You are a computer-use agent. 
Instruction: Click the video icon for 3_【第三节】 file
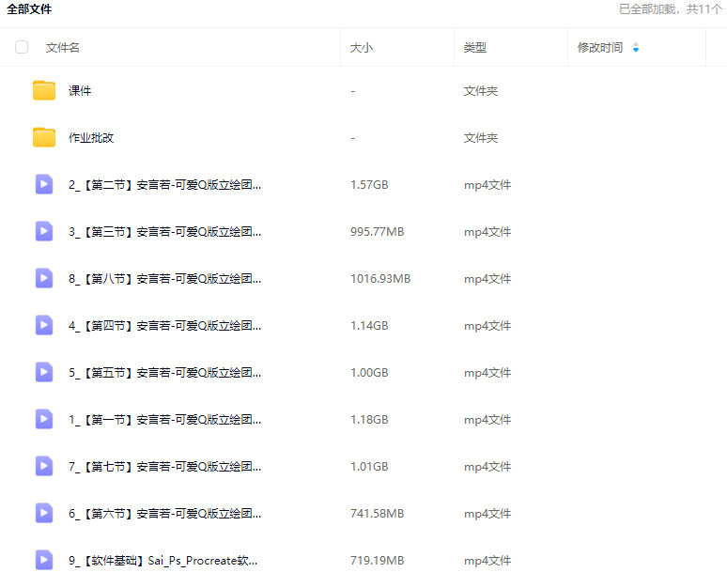point(44,232)
